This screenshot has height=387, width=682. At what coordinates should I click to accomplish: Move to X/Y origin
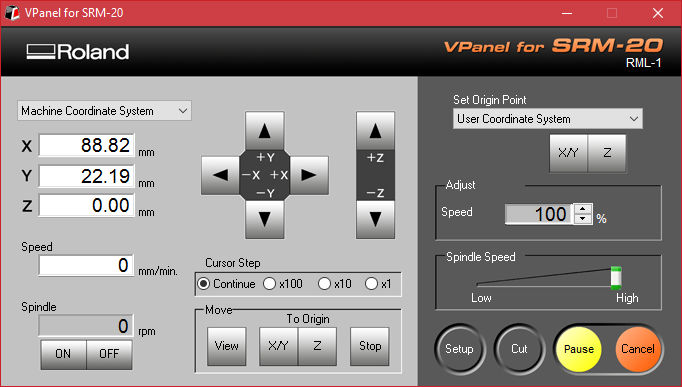[278, 346]
